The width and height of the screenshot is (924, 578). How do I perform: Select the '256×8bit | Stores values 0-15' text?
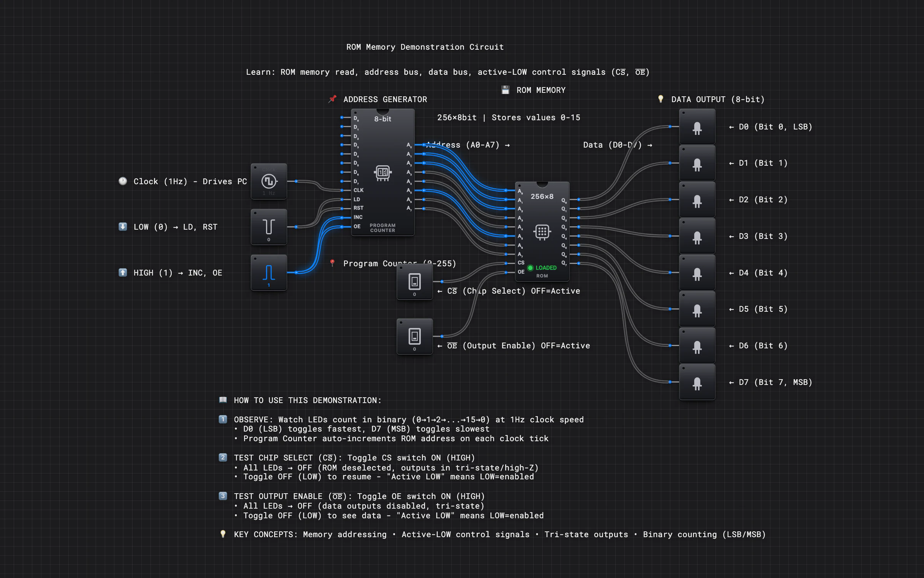[509, 118]
